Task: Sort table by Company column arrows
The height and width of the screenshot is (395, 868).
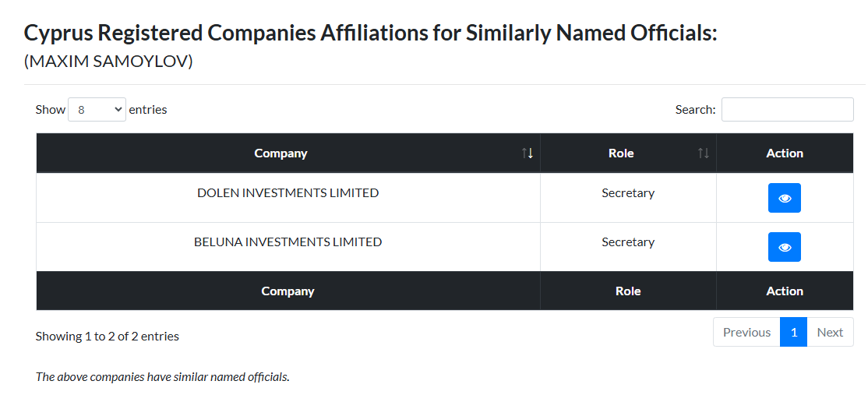Action: point(528,153)
